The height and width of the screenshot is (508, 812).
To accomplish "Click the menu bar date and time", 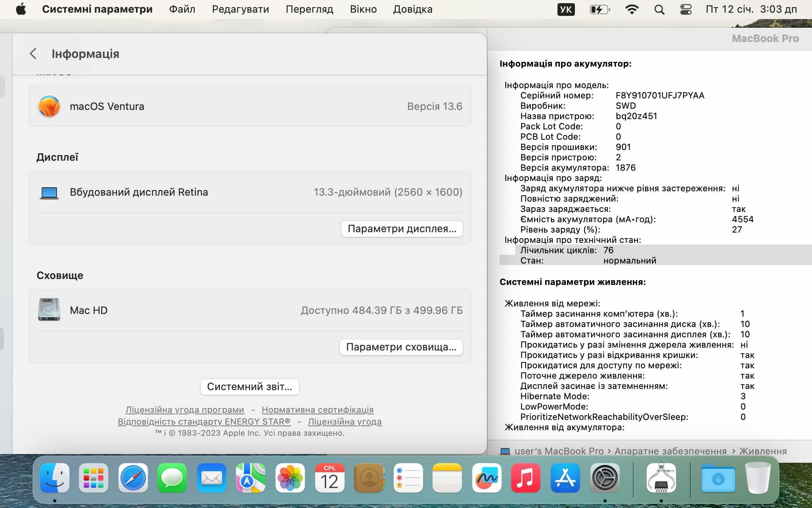I will (751, 9).
